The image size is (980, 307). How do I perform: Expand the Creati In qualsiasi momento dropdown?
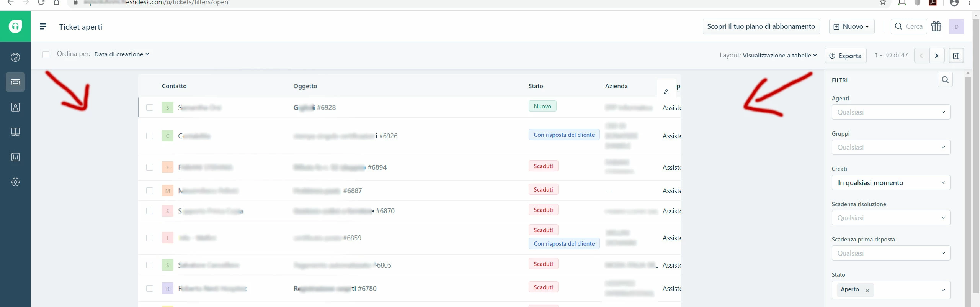[x=891, y=182]
